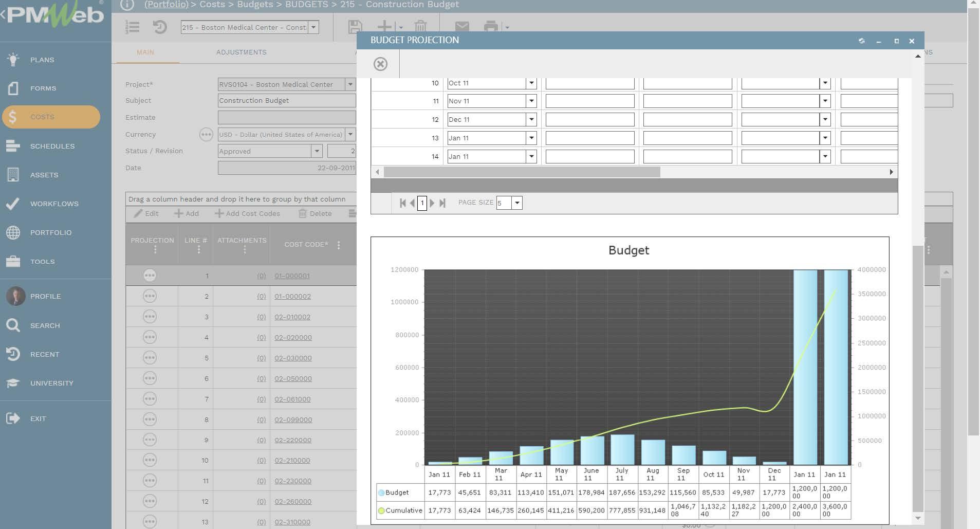Click the history icon in top toolbar
The image size is (980, 529).
tap(160, 27)
